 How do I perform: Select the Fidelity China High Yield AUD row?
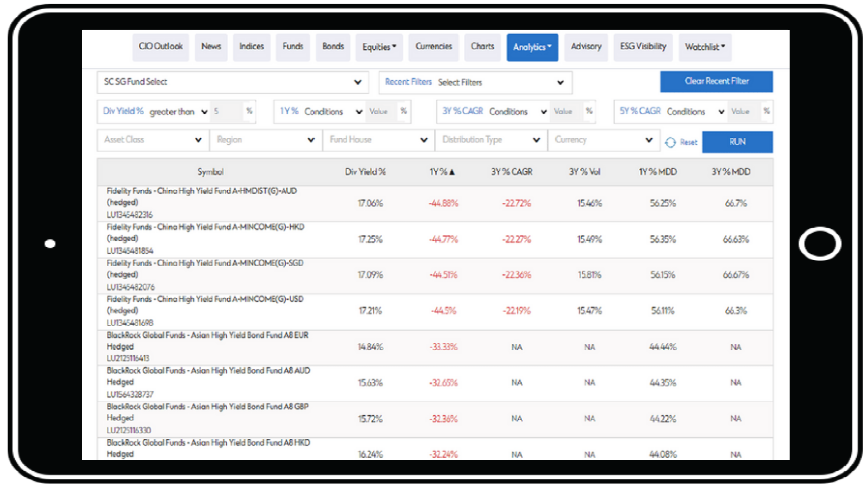click(202, 202)
